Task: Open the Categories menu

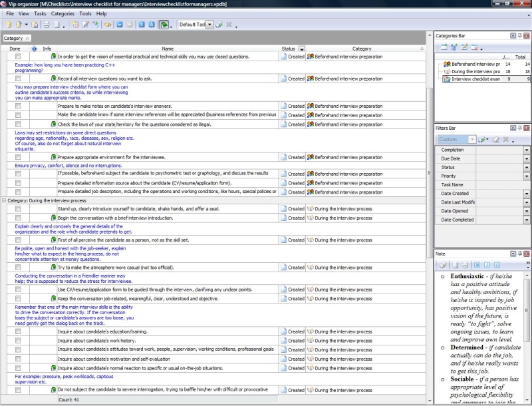Action: [x=63, y=13]
